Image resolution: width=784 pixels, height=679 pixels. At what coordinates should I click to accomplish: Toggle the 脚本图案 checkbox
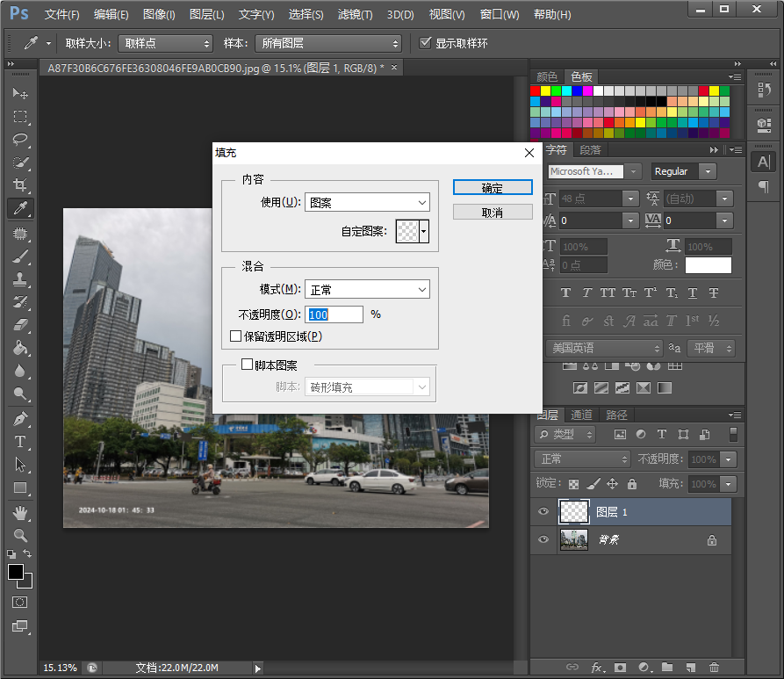pyautogui.click(x=247, y=365)
